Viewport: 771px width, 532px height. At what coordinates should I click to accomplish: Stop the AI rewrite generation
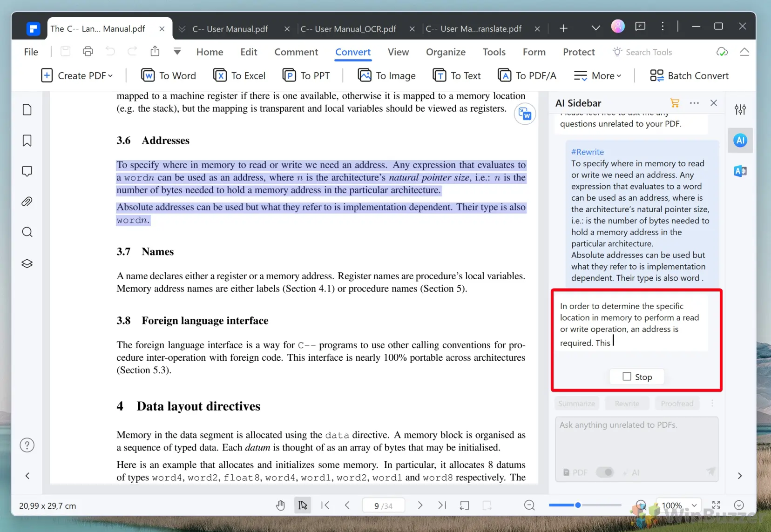(637, 377)
